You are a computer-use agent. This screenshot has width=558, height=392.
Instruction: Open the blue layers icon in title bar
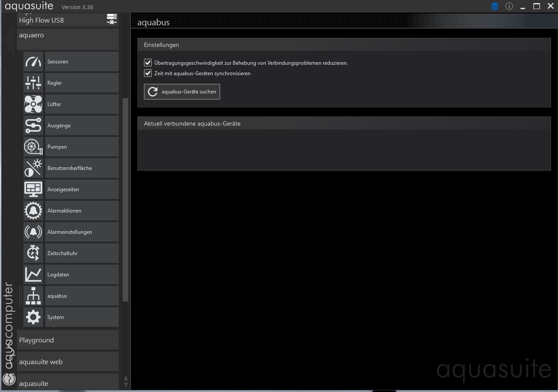click(x=495, y=7)
